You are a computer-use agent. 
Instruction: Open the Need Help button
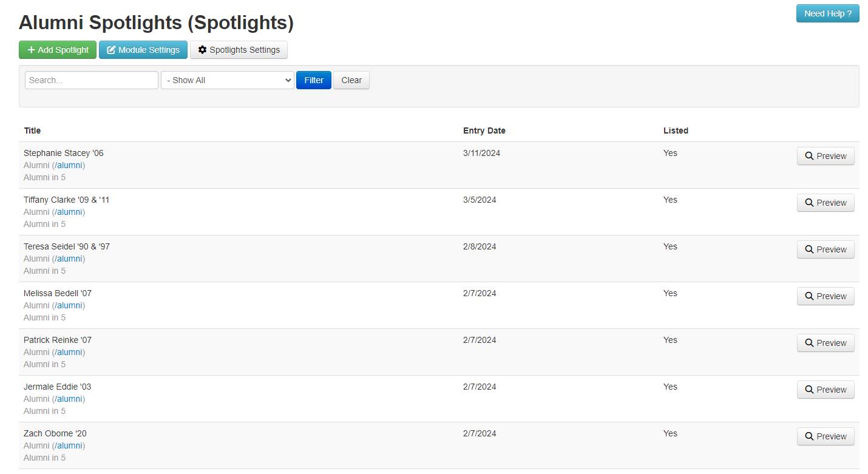click(827, 13)
